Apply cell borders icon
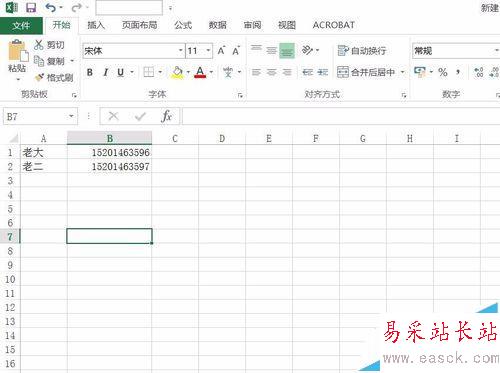 (x=148, y=72)
